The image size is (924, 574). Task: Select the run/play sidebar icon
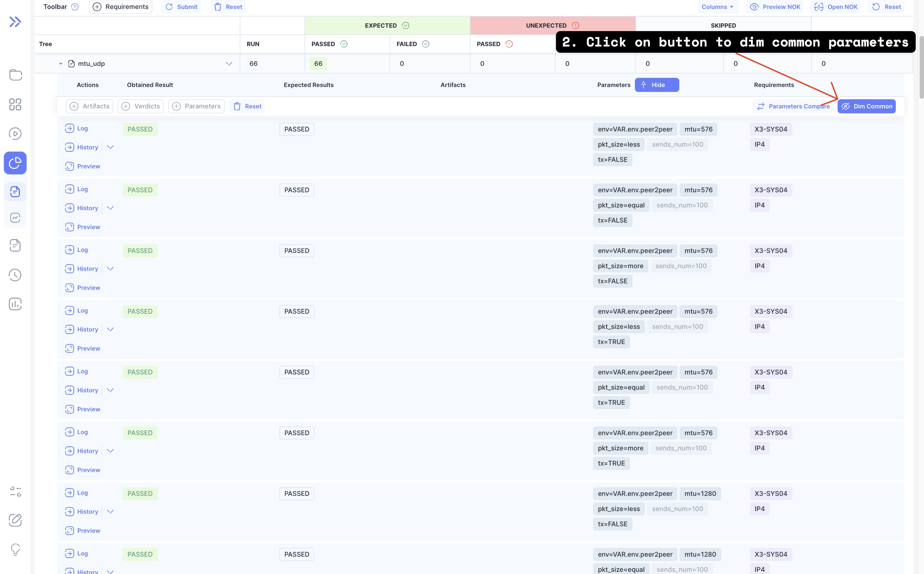tap(15, 134)
